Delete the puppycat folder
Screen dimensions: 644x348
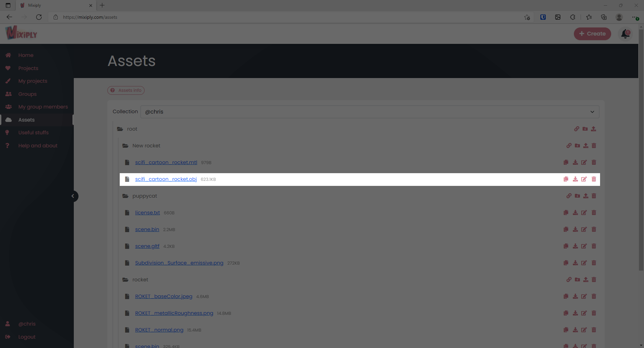(x=594, y=196)
